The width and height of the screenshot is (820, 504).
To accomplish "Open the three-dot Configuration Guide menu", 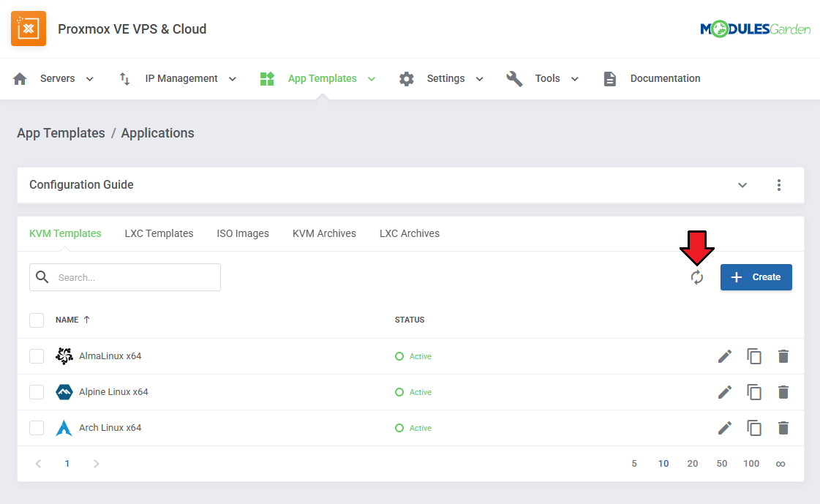I will [778, 185].
